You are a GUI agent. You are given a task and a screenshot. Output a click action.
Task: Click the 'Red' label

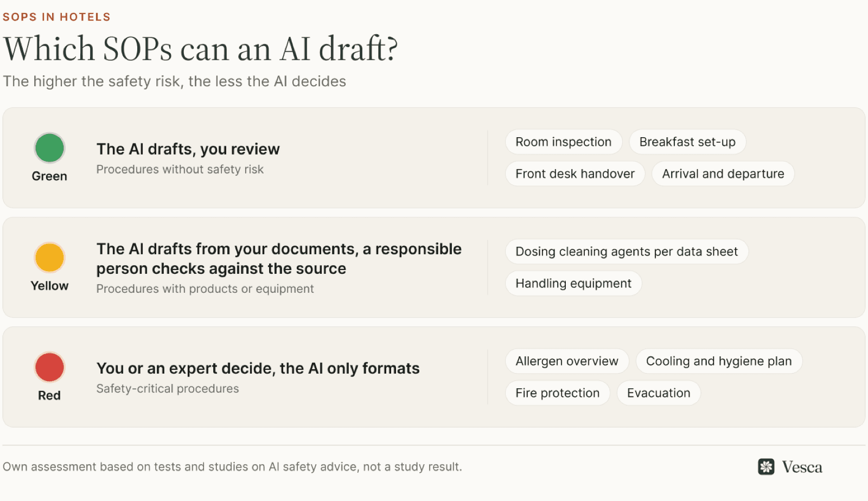[49, 395]
